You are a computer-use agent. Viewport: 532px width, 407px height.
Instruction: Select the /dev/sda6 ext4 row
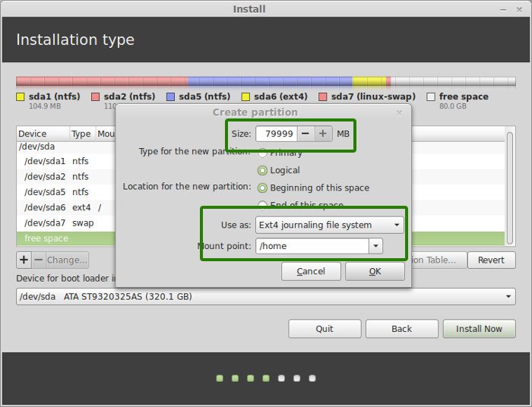(x=65, y=207)
